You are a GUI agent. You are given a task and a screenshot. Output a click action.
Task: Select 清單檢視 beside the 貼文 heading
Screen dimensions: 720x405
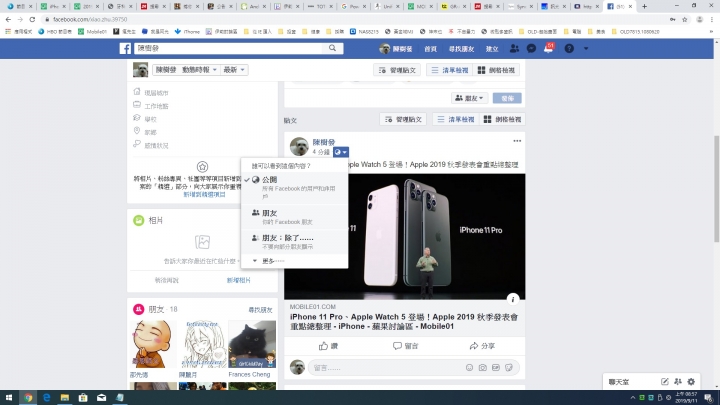click(456, 119)
